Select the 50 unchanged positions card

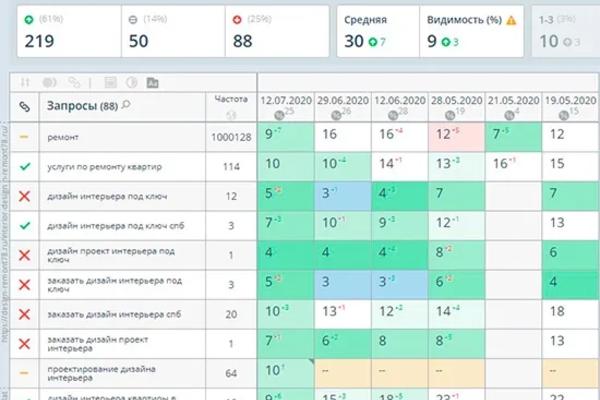(173, 31)
